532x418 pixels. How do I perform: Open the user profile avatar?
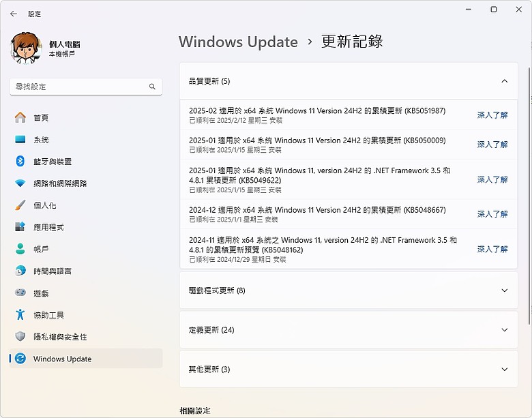[x=26, y=48]
